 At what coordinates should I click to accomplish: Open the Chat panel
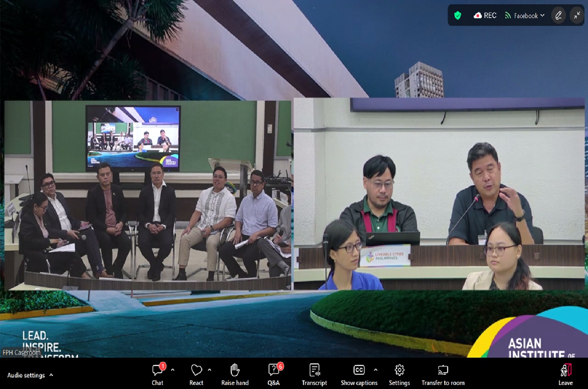click(x=158, y=375)
